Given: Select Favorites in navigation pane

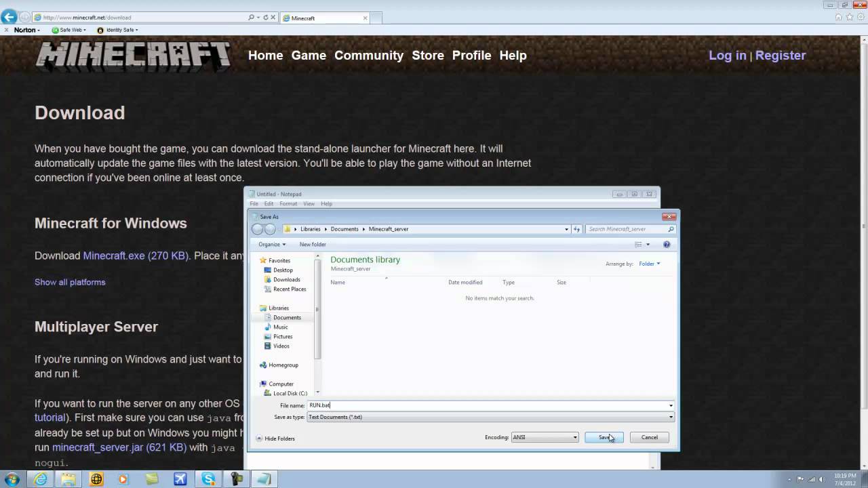Looking at the screenshot, I should coord(279,260).
